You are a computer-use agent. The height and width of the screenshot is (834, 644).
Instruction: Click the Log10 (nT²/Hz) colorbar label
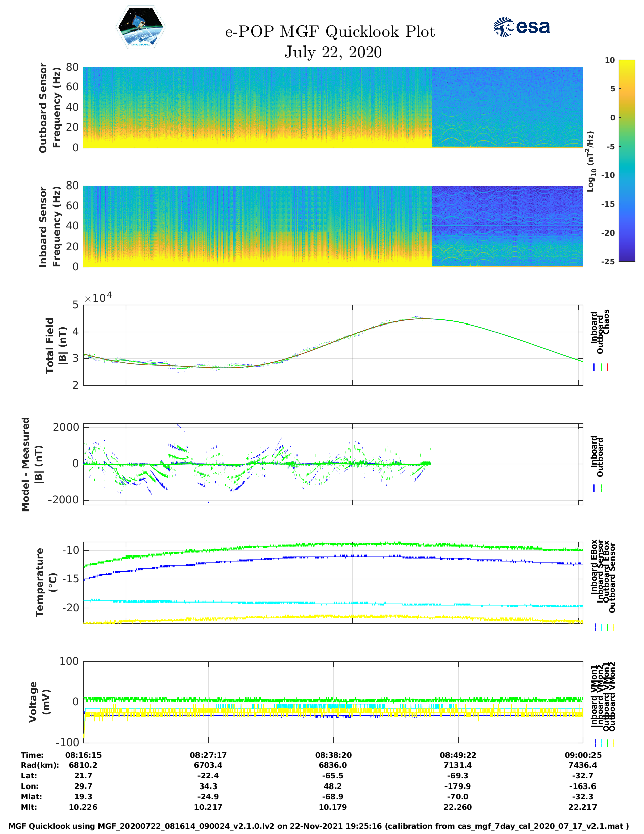click(x=590, y=161)
